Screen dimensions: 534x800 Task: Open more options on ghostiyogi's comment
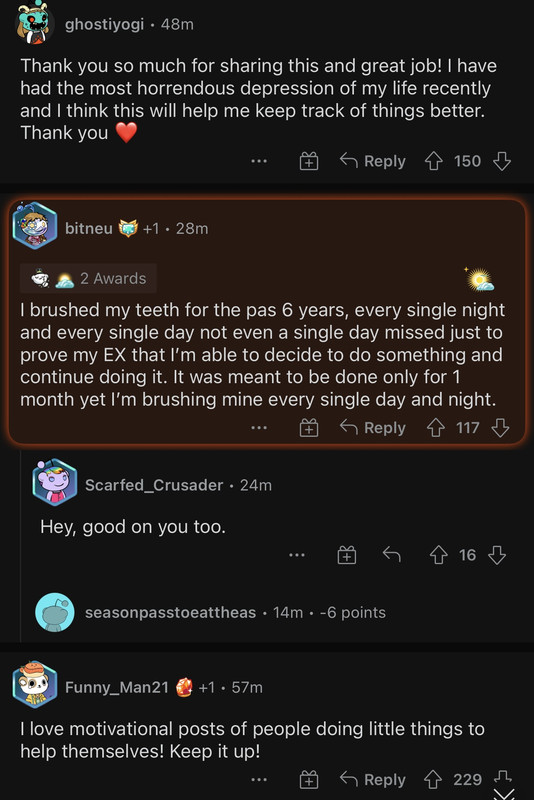pyautogui.click(x=259, y=161)
